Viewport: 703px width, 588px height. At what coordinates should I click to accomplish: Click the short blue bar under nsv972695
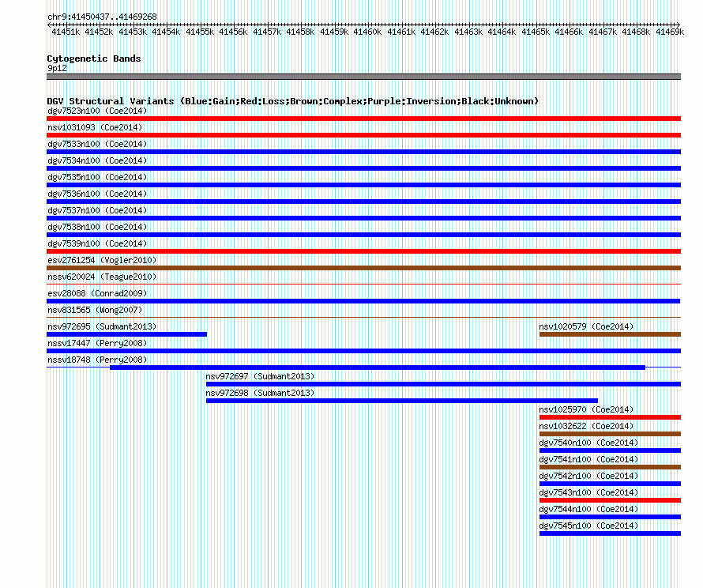[127, 334]
